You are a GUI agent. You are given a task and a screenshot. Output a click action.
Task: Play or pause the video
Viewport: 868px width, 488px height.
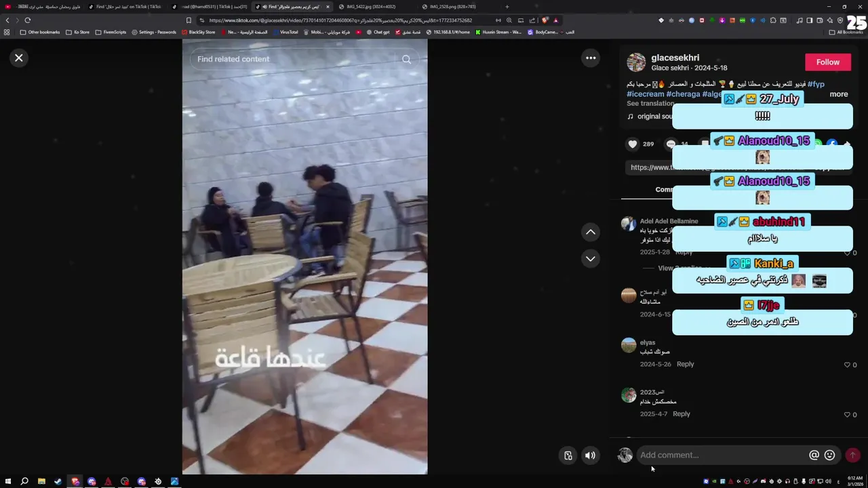pos(304,256)
